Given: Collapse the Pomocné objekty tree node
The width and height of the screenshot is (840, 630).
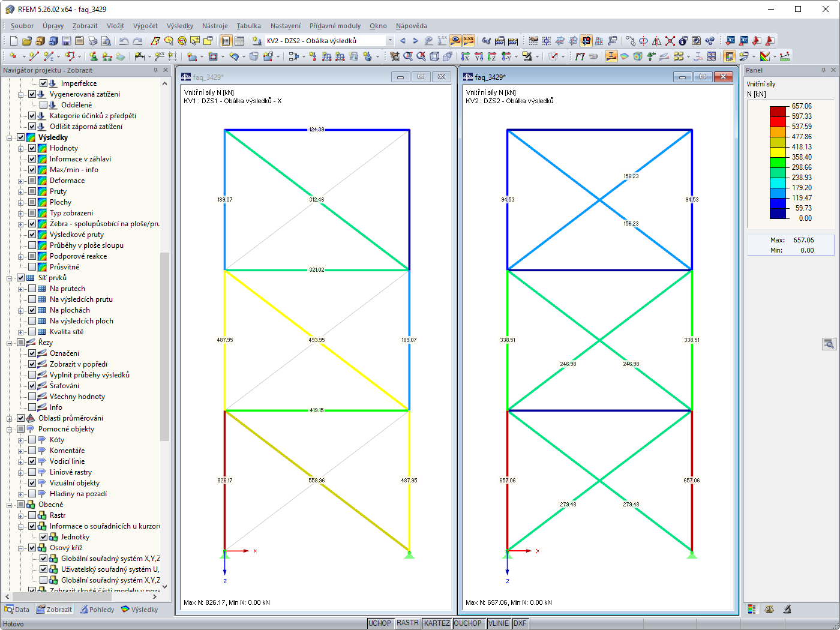Looking at the screenshot, I should (x=10, y=429).
